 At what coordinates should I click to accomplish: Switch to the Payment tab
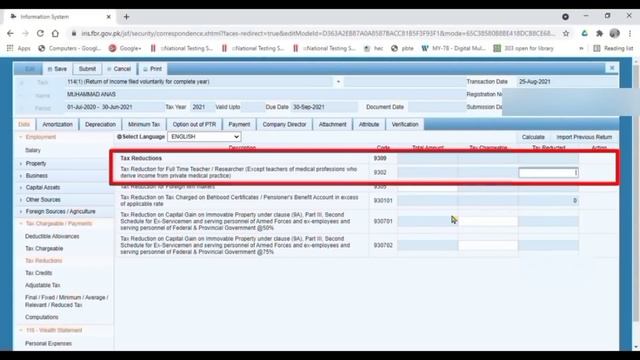pyautogui.click(x=239, y=124)
